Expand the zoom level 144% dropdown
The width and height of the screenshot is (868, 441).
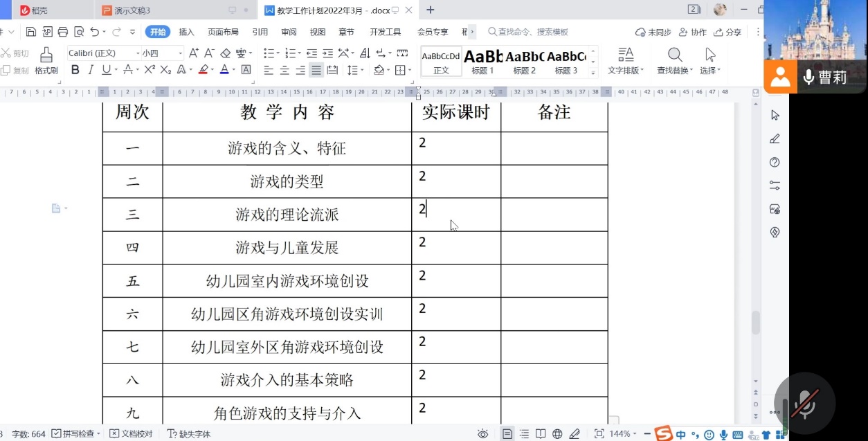[623, 434]
